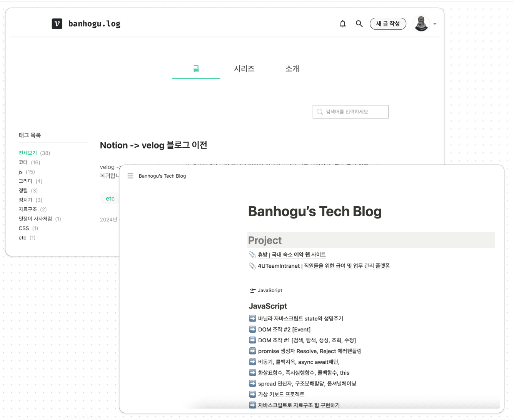
Task: Open the Notion -> velog 블로그 이전 post
Action: (x=154, y=145)
